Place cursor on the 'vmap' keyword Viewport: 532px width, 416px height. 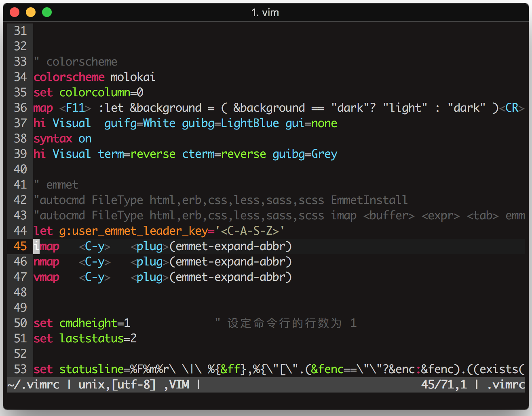(46, 277)
